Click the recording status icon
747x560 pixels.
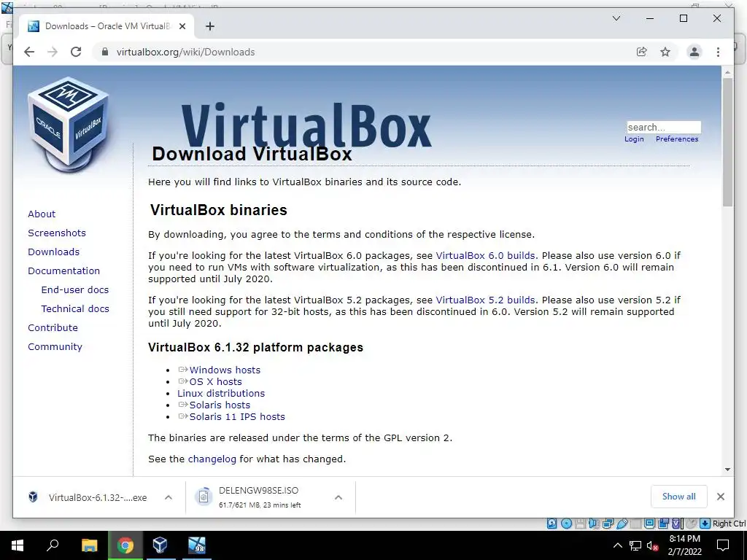pos(664,524)
